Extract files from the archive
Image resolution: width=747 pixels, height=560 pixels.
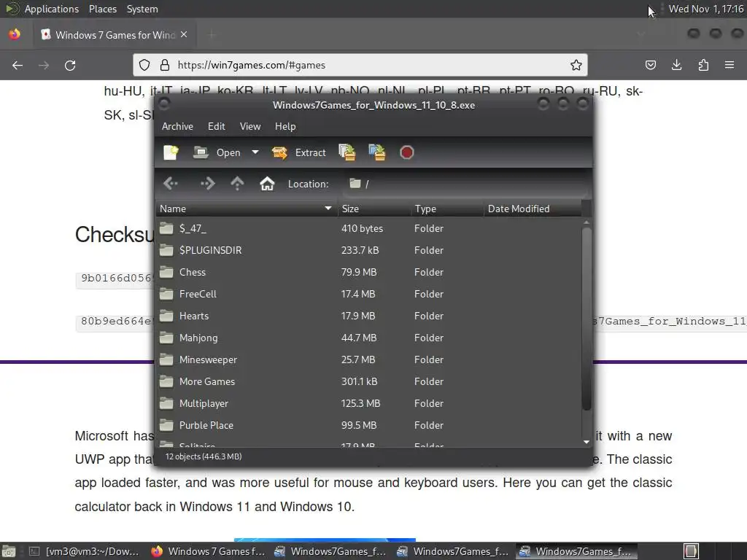tap(298, 152)
